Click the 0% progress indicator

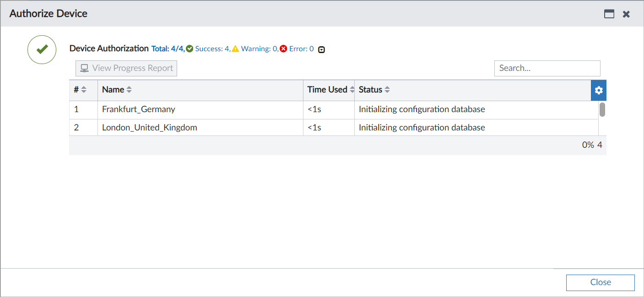588,144
